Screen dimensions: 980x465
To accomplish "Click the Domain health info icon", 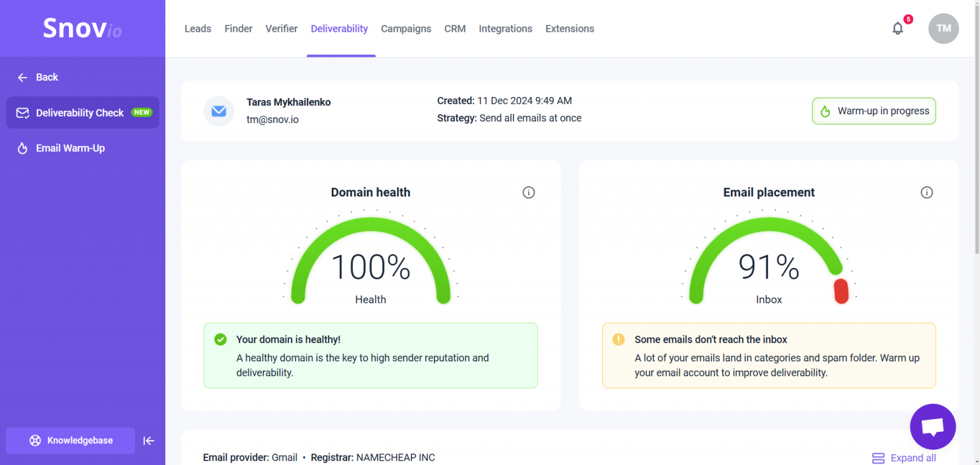I will point(528,192).
